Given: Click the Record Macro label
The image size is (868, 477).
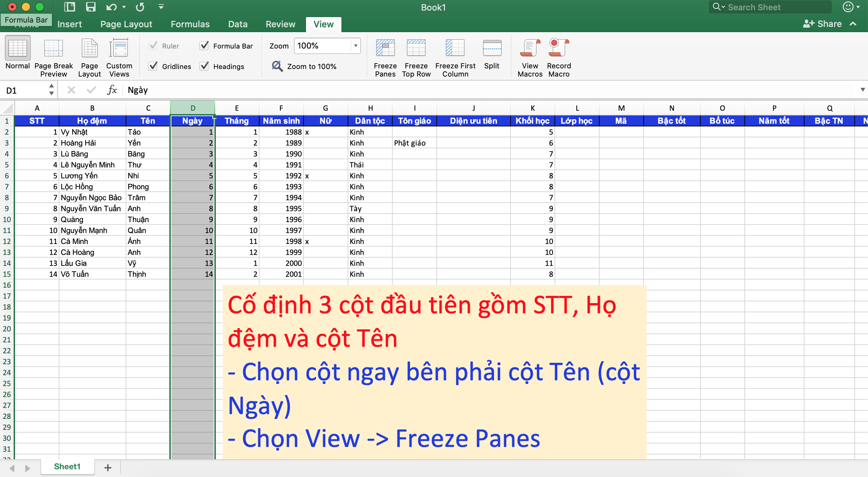Looking at the screenshot, I should coord(559,70).
